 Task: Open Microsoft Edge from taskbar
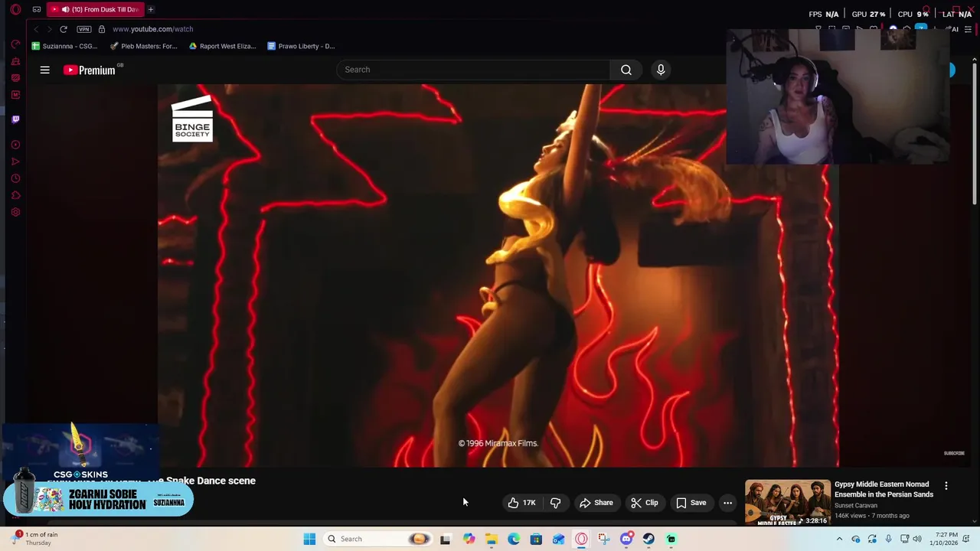click(x=514, y=539)
